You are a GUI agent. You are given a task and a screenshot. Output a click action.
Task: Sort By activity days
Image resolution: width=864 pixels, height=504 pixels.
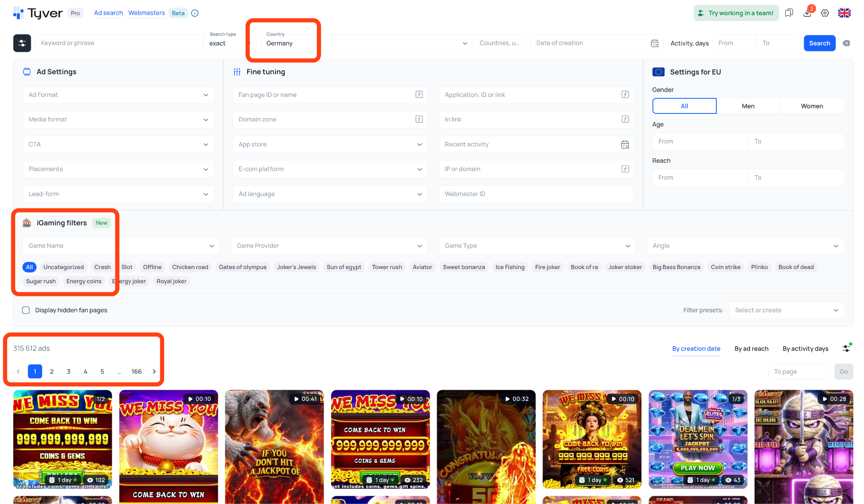coord(805,348)
